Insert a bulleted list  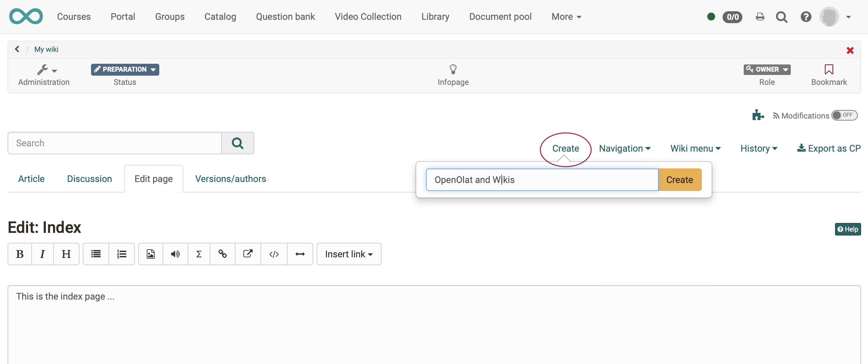(x=96, y=254)
